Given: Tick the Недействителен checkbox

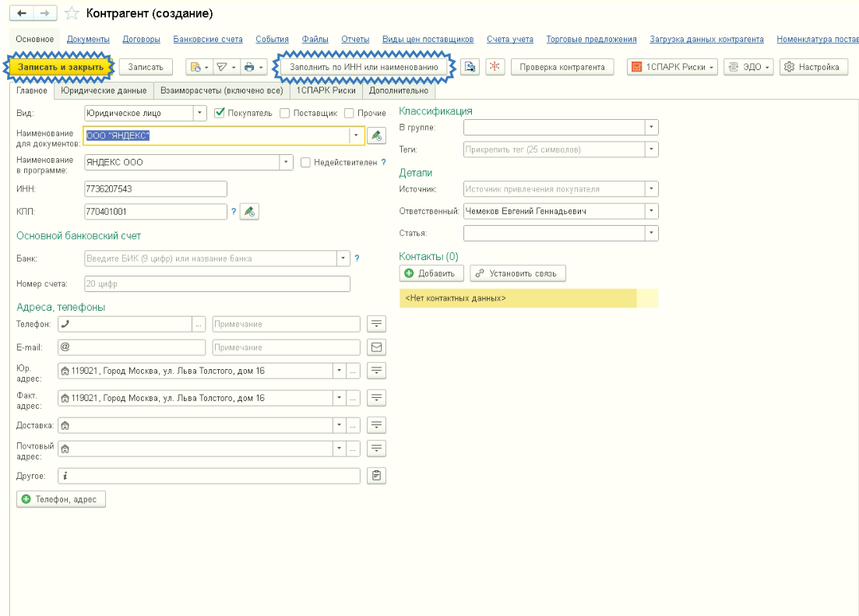Looking at the screenshot, I should point(306,162).
